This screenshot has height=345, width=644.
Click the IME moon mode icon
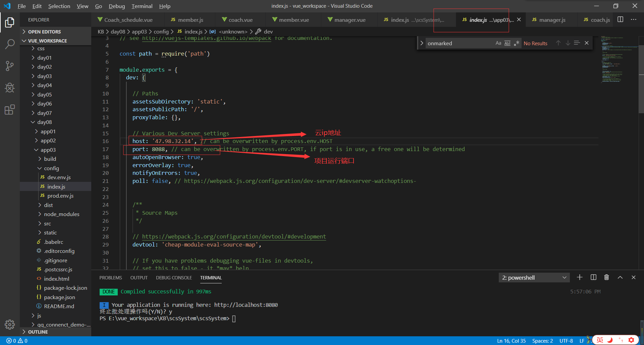(610, 340)
